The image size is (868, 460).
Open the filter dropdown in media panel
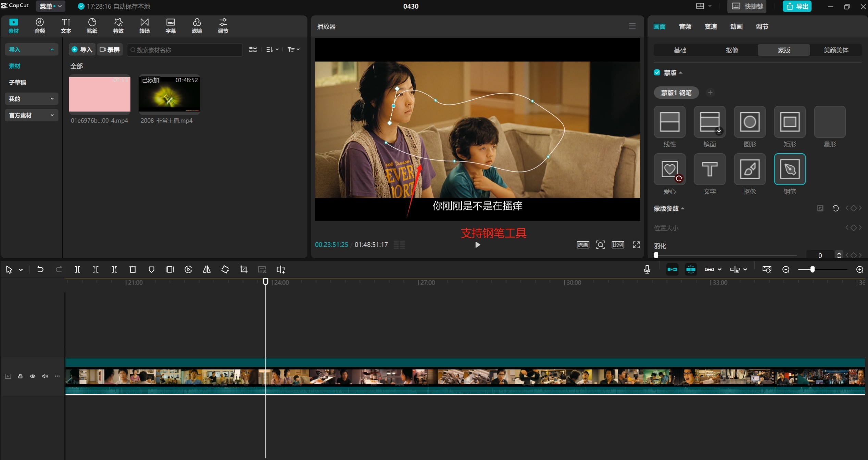pyautogui.click(x=293, y=49)
